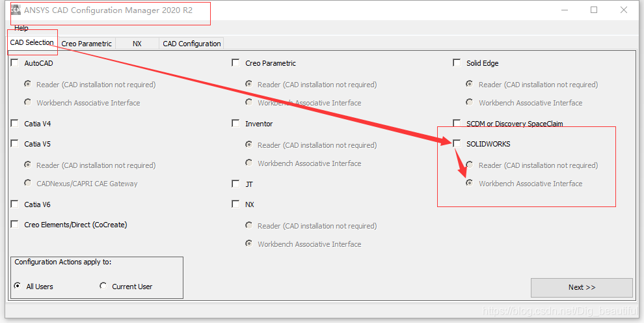The height and width of the screenshot is (323, 644).
Task: Select Catia V5 Reader radio option
Action: [28, 164]
